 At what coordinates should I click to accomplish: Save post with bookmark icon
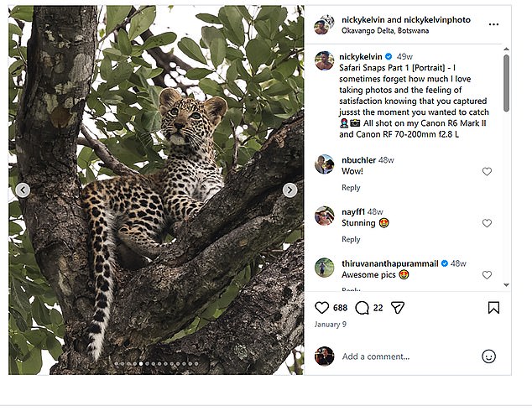(x=493, y=308)
